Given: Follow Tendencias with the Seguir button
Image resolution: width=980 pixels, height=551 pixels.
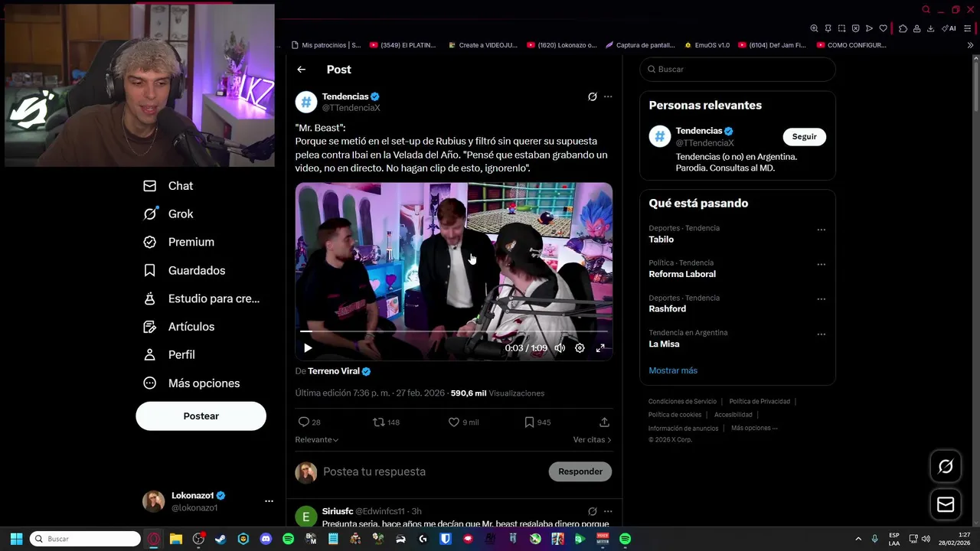Looking at the screenshot, I should (x=804, y=137).
